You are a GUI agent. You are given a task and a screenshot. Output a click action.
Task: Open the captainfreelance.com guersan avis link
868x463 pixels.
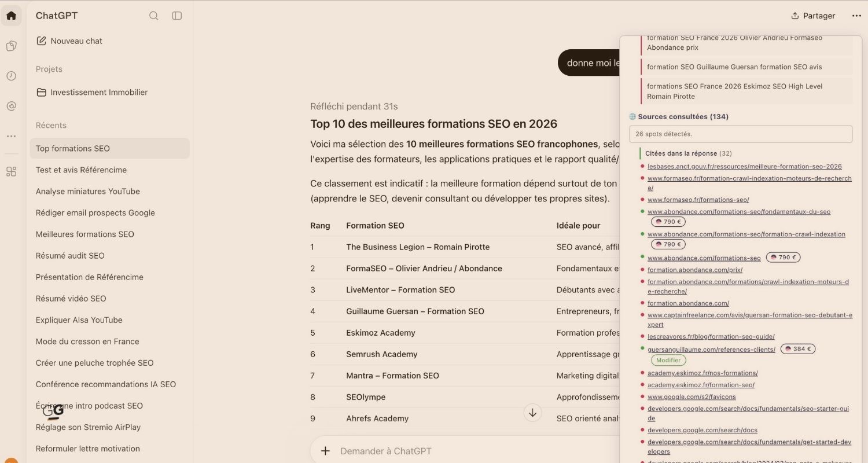750,320
